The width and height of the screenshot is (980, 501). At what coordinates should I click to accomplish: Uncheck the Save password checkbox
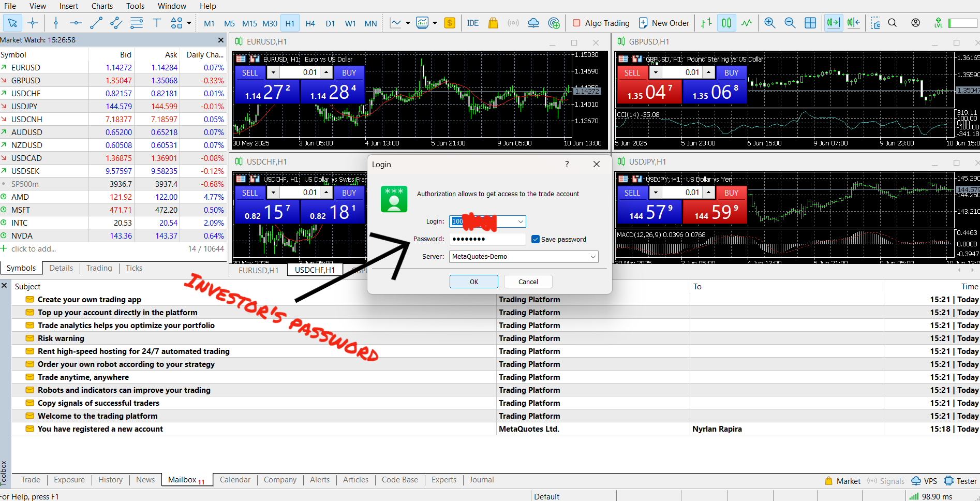[536, 239]
